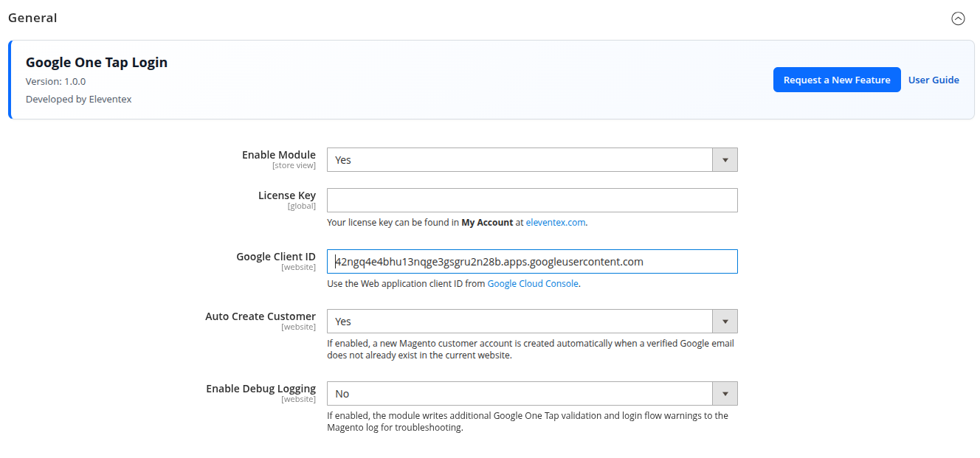Image resolution: width=980 pixels, height=458 pixels.
Task: Collapse the General section with the circle chevron icon
Action: (x=958, y=18)
